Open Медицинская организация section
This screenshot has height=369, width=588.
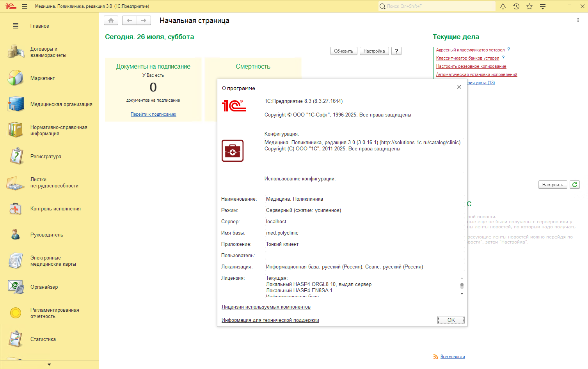click(61, 104)
